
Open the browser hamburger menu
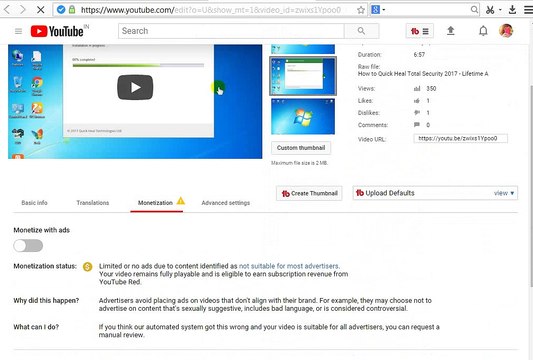(x=528, y=10)
